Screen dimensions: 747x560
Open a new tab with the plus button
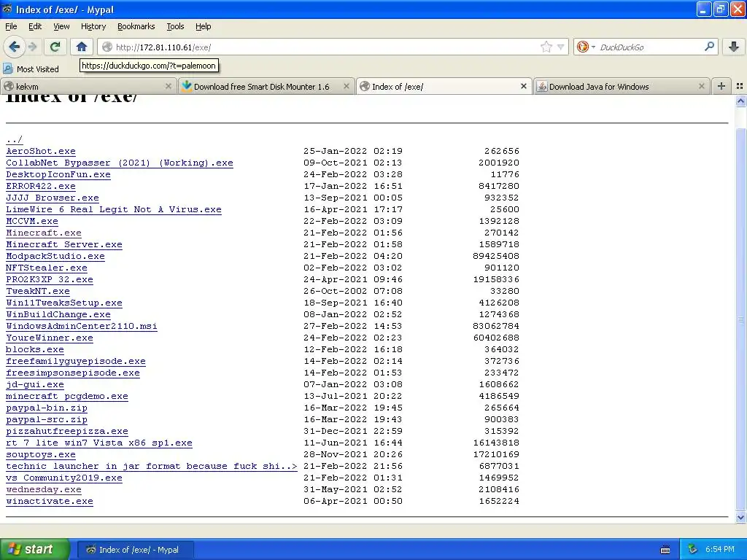(x=721, y=86)
